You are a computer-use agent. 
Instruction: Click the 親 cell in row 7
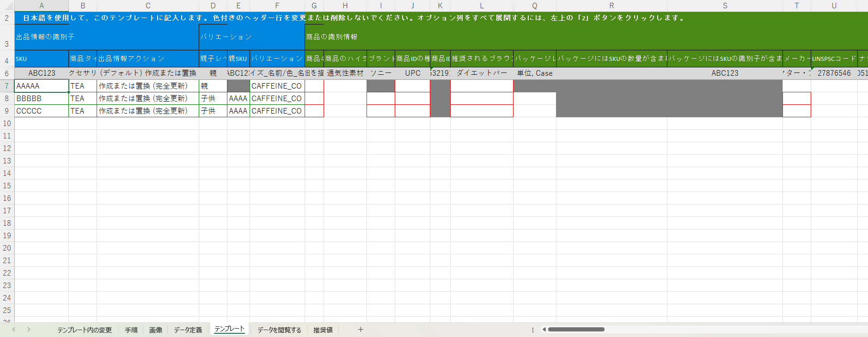tap(213, 86)
